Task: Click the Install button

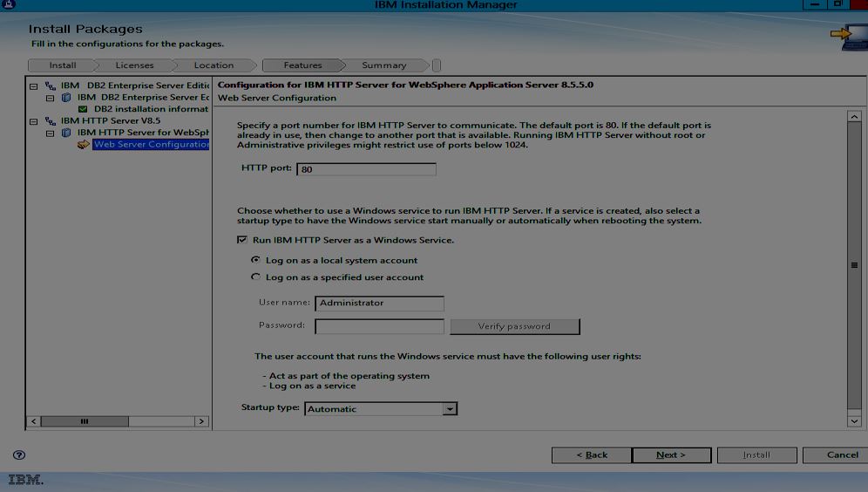Action: (x=756, y=454)
